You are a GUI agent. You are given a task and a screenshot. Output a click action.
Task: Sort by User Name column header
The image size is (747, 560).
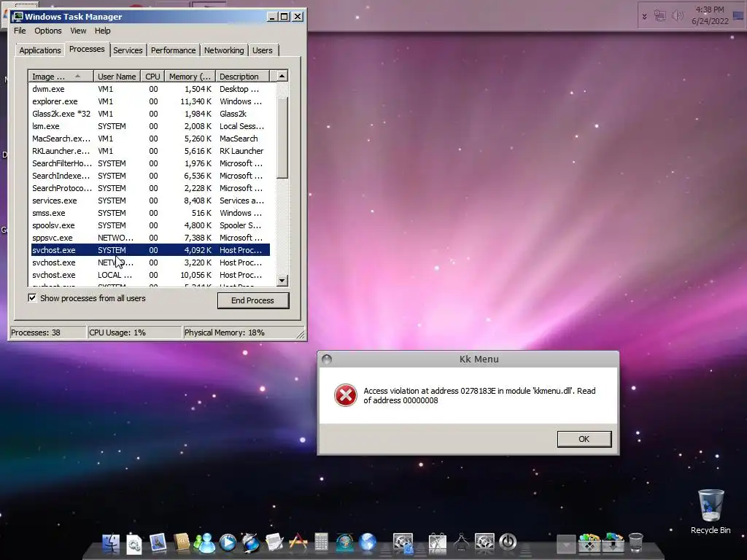pos(117,77)
